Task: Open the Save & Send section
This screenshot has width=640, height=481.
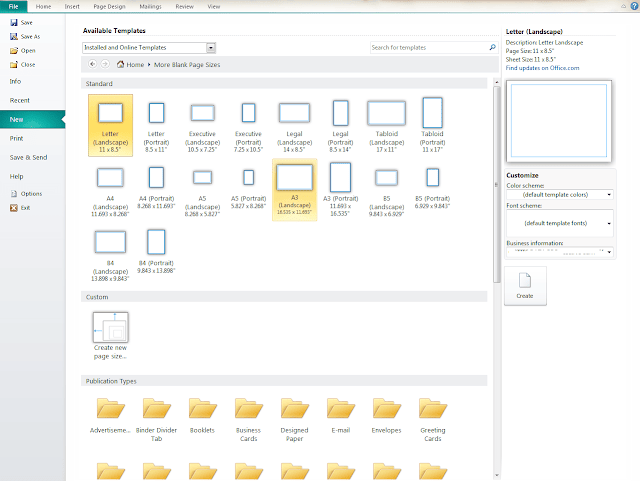Action: click(x=28, y=157)
